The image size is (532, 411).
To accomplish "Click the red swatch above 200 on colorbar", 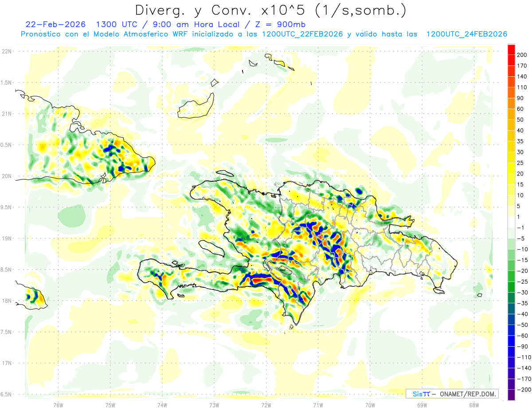I will coord(511,49).
